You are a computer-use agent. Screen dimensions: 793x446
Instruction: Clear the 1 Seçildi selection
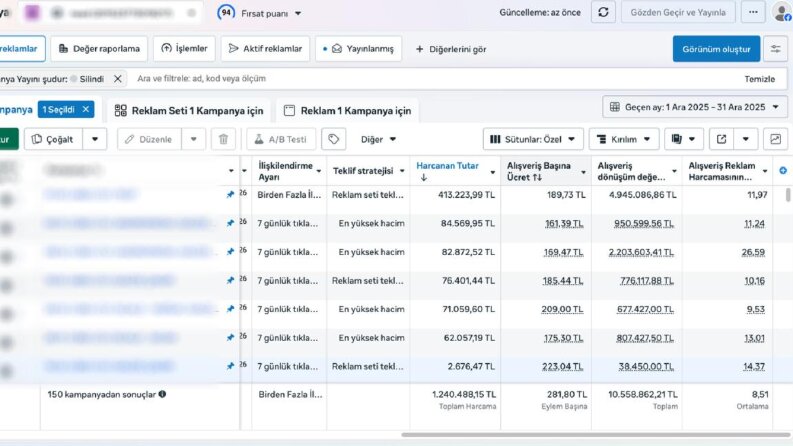click(86, 109)
